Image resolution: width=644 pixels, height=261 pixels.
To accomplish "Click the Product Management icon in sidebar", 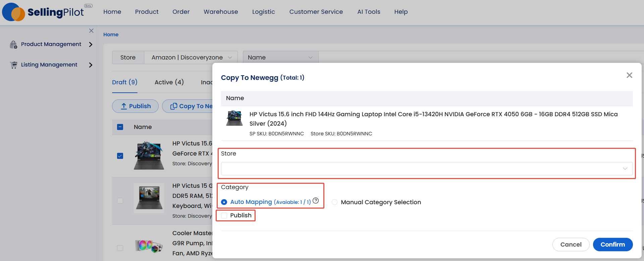I will [x=13, y=45].
